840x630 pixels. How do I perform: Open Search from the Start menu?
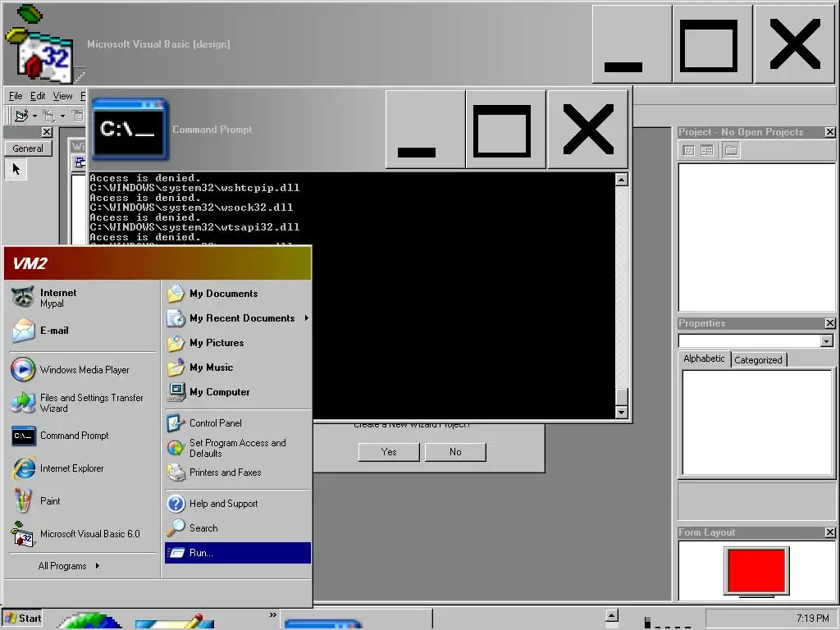238,528
